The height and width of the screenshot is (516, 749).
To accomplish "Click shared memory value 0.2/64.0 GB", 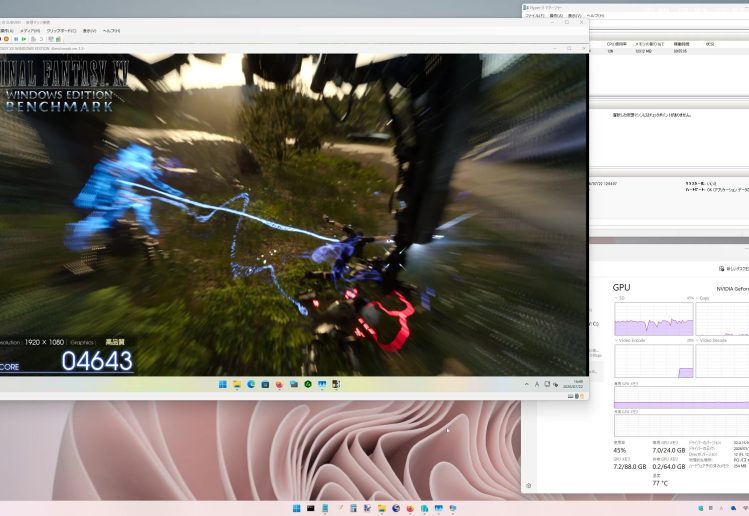I will coord(669,467).
